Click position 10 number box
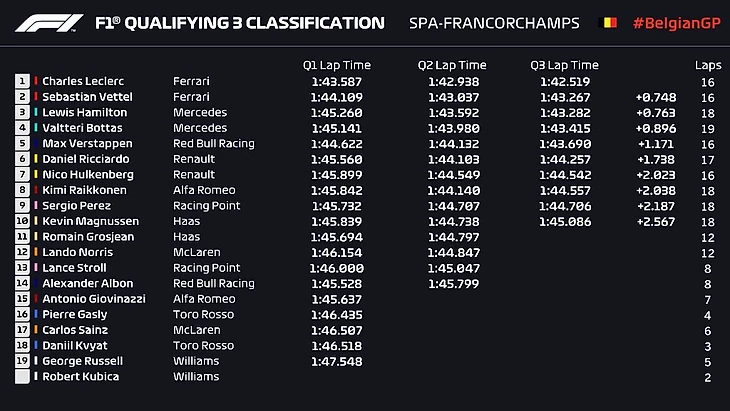Image resolution: width=730 pixels, height=411 pixels. click(22, 221)
